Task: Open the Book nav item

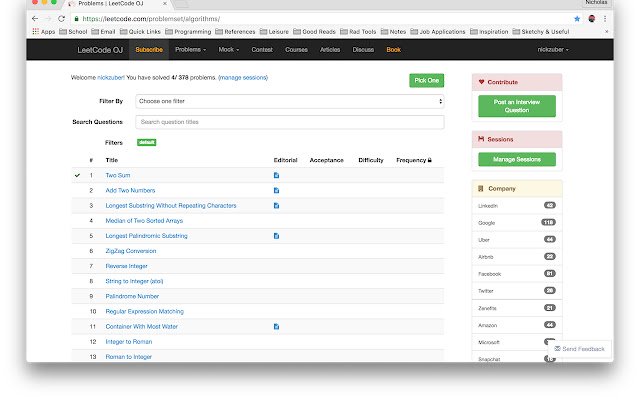Action: (393, 49)
